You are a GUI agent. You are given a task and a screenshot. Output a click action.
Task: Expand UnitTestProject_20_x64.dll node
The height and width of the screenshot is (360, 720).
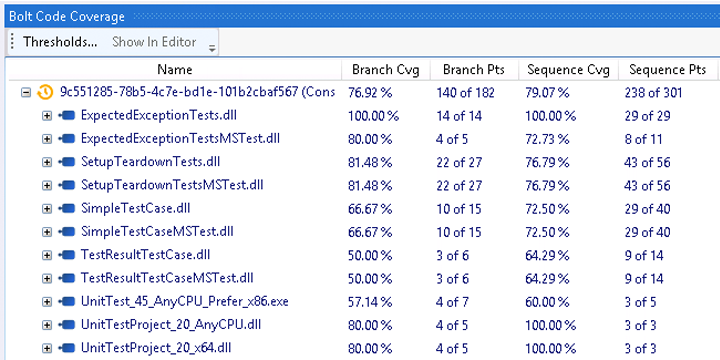(x=47, y=349)
